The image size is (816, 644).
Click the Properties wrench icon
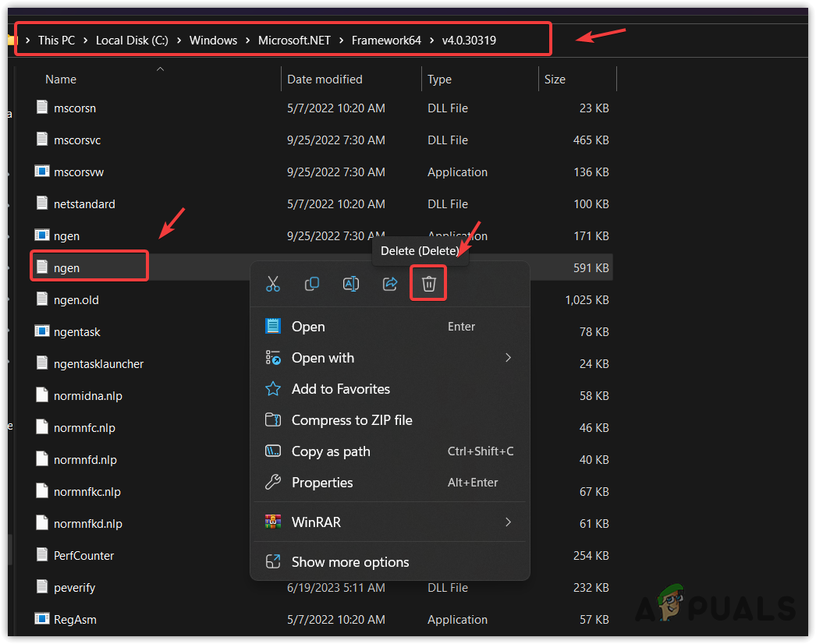[273, 482]
